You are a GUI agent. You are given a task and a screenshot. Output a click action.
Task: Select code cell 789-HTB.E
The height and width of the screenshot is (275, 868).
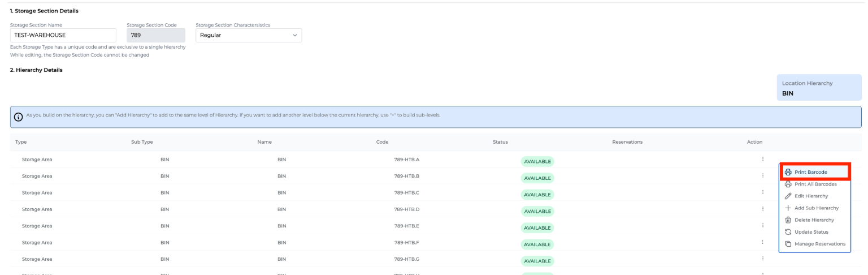[x=406, y=226]
